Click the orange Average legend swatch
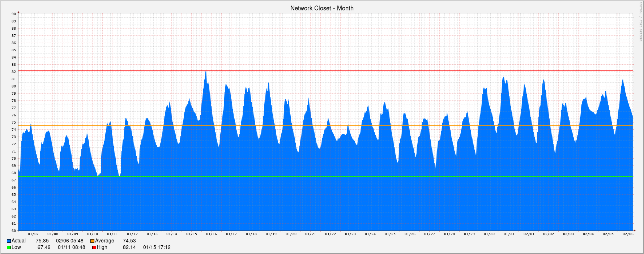The image size is (644, 254). tap(92, 241)
